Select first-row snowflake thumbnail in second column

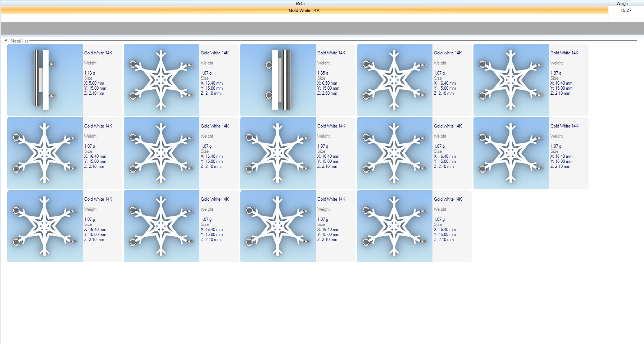point(162,80)
